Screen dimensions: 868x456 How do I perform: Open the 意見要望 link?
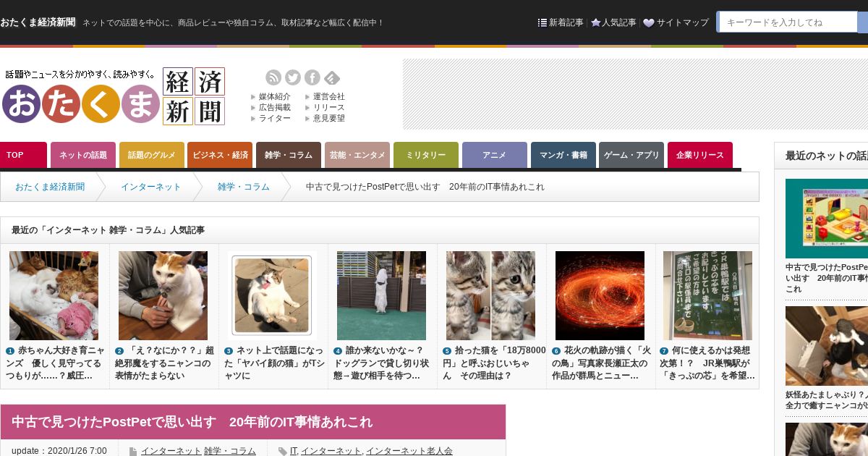329,118
